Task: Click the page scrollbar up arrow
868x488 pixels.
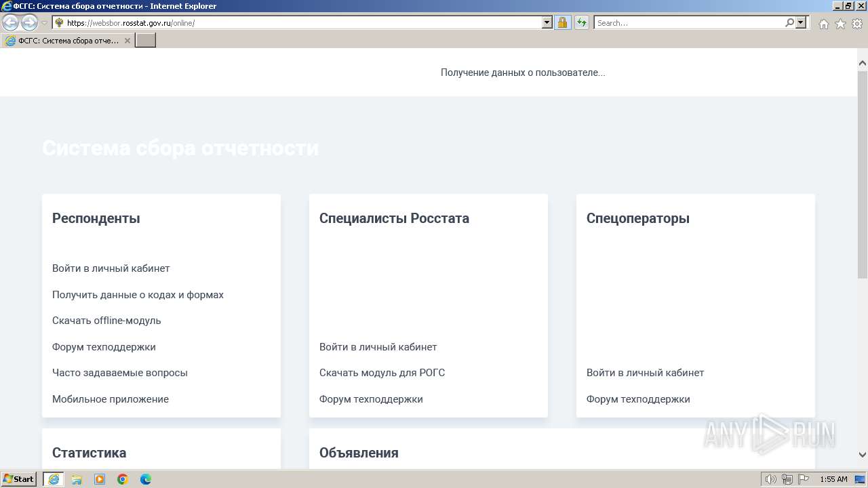Action: (863, 63)
